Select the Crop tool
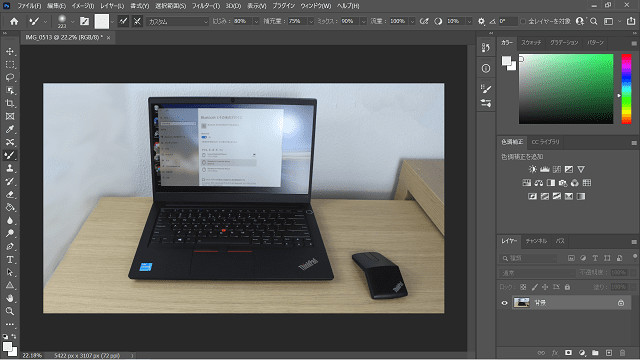Screen dimensions: 640x360 [10, 103]
